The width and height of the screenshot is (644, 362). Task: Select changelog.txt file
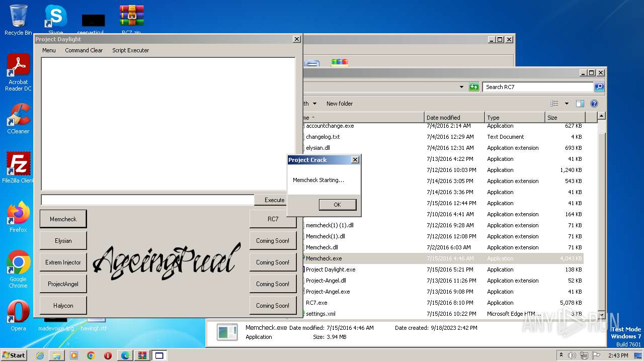[323, 137]
